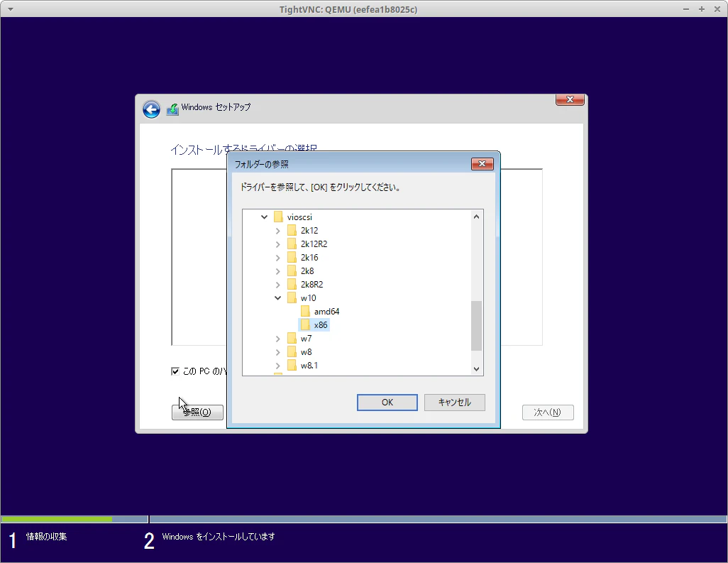Collapse the w10 folder node

coord(277,297)
